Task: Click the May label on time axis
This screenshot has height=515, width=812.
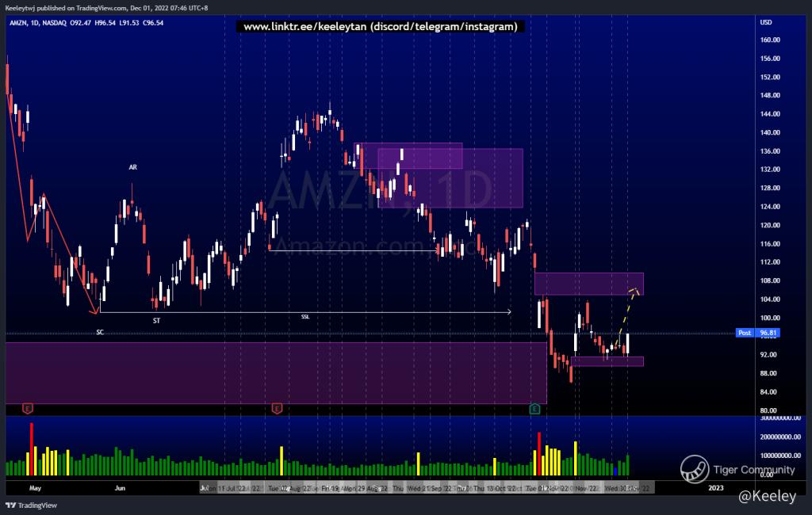Action: (35, 488)
